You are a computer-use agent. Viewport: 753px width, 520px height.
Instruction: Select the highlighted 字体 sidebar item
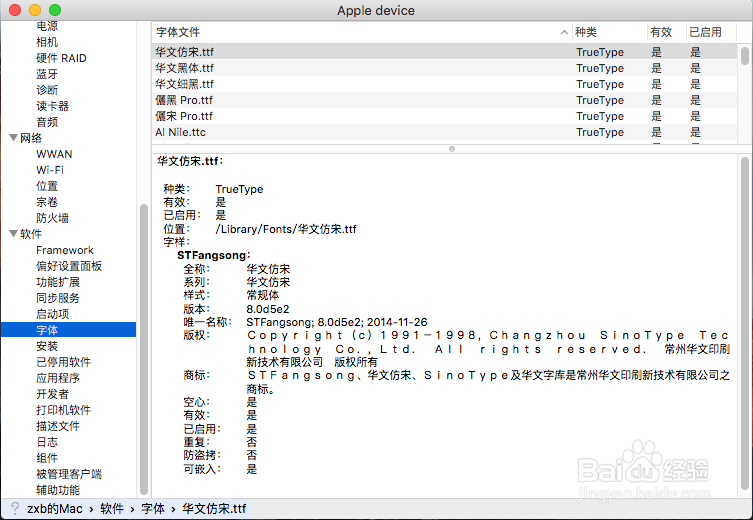pyautogui.click(x=68, y=330)
